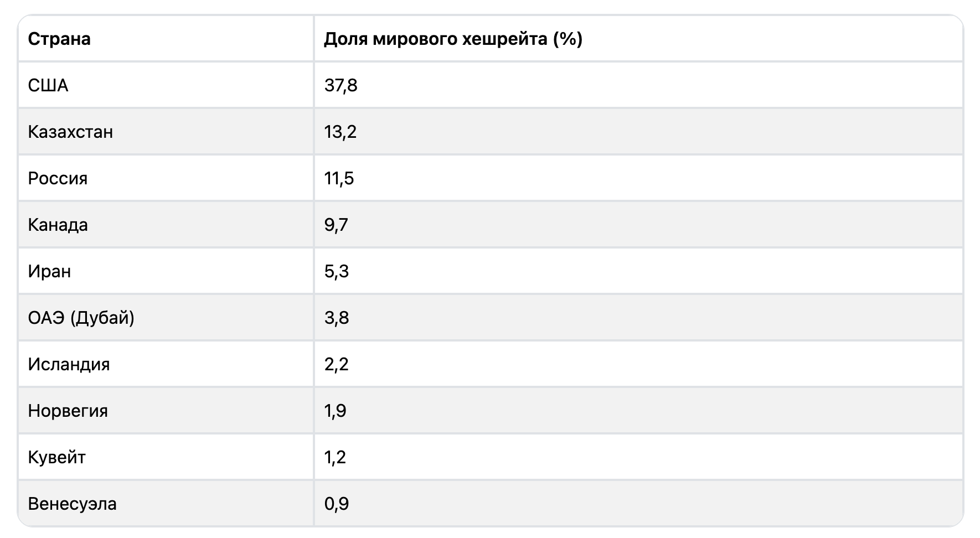Select the 37,8 hashrate value
Screen dimensions: 980x538
click(341, 85)
